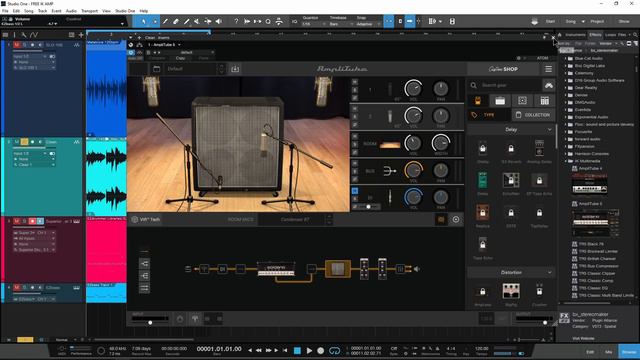
Task: Toggle the Loop button in transport
Action: coord(334,351)
